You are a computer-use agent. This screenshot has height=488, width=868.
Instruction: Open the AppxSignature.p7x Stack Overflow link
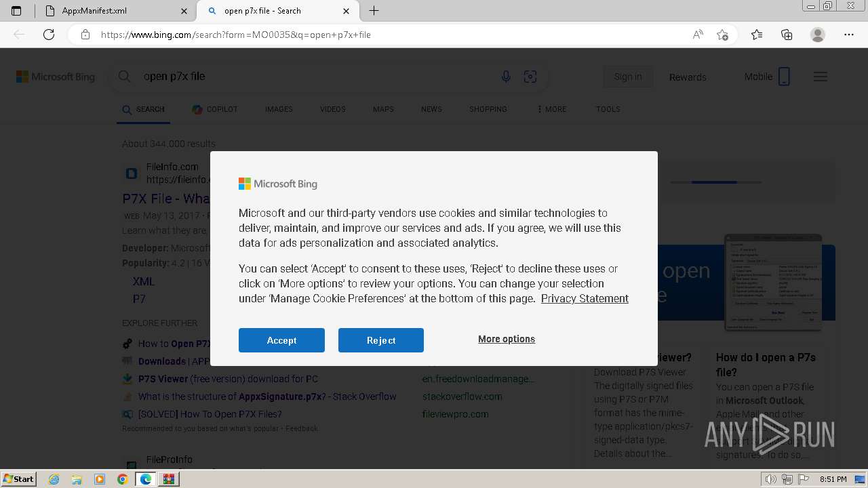[x=267, y=396]
